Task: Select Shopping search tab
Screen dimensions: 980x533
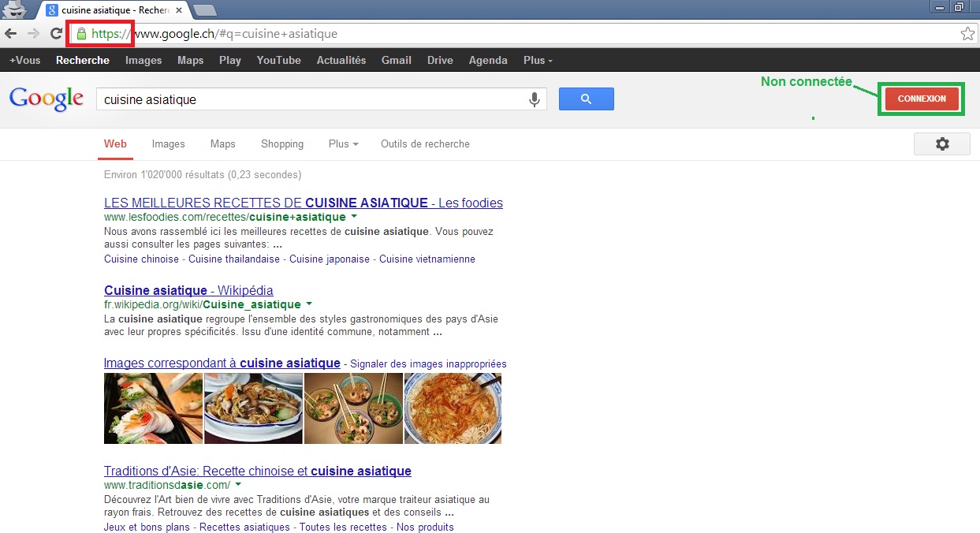Action: tap(282, 144)
